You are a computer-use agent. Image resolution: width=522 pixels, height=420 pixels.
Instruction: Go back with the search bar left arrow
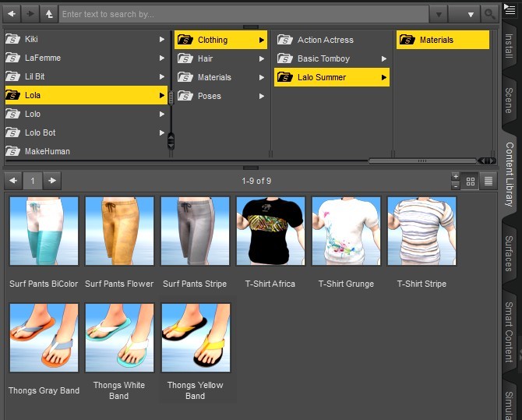click(12, 14)
